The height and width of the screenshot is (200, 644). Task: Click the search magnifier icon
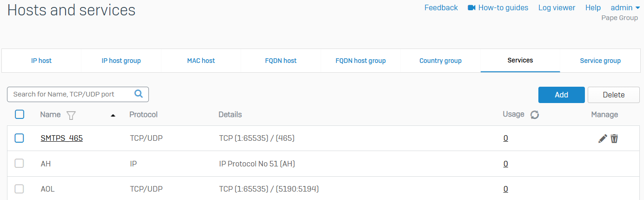coord(138,94)
